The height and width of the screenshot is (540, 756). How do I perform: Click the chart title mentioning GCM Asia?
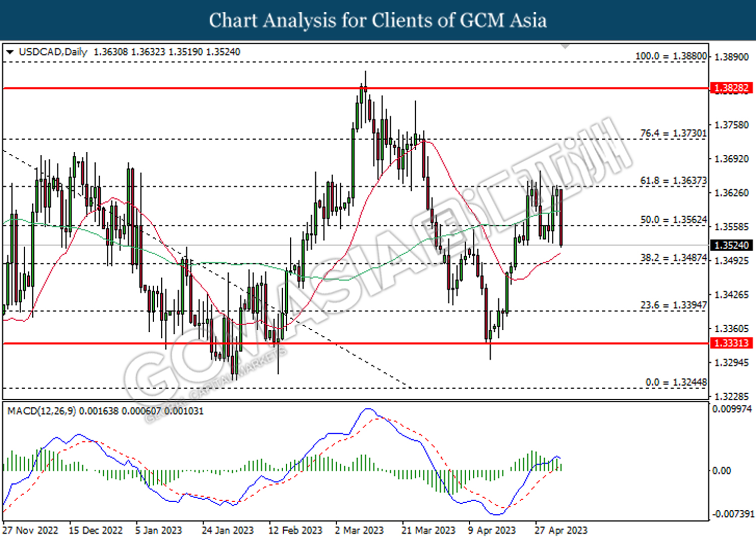pyautogui.click(x=378, y=21)
